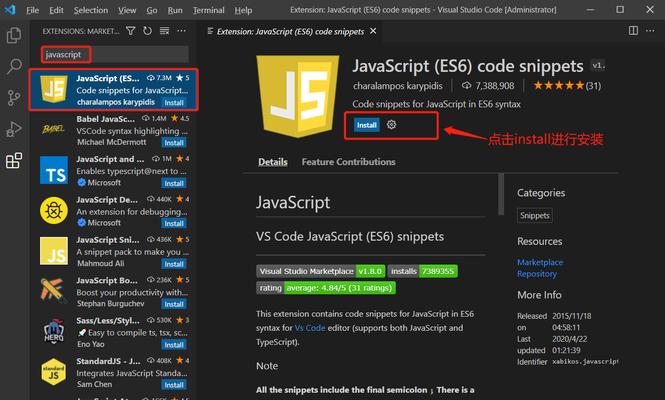Click the large JS extension logo
The height and width of the screenshot is (400, 665).
click(x=297, y=96)
